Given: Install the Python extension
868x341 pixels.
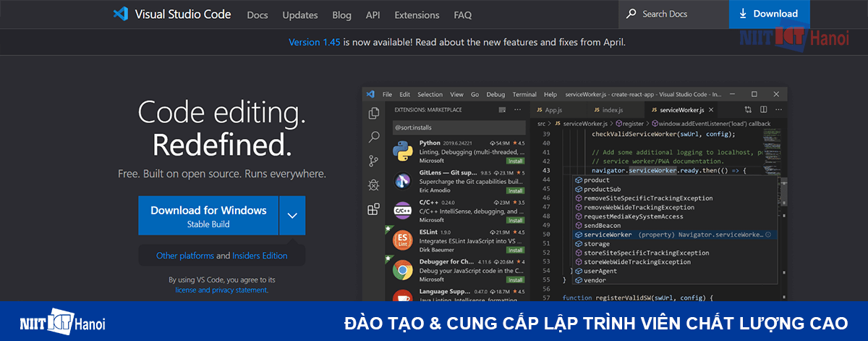Looking at the screenshot, I should (516, 161).
